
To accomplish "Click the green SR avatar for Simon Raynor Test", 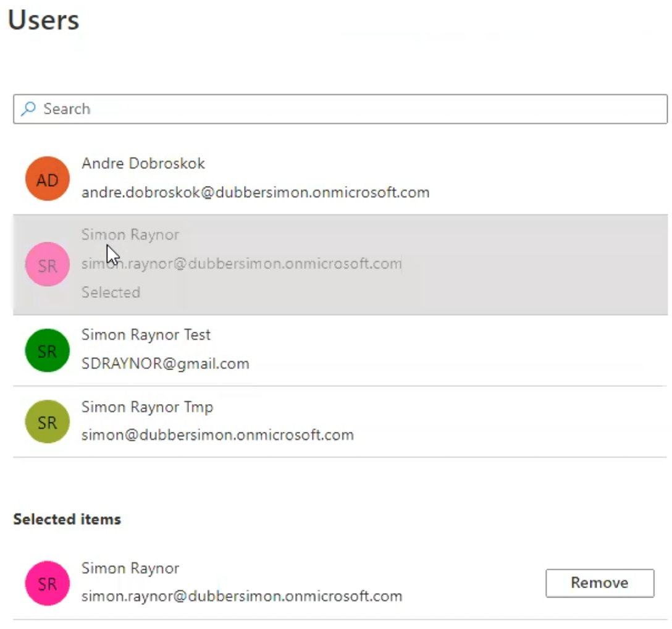I will pos(47,350).
